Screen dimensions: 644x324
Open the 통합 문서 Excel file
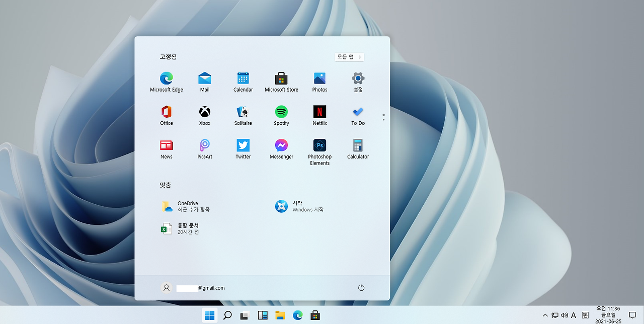pyautogui.click(x=180, y=229)
